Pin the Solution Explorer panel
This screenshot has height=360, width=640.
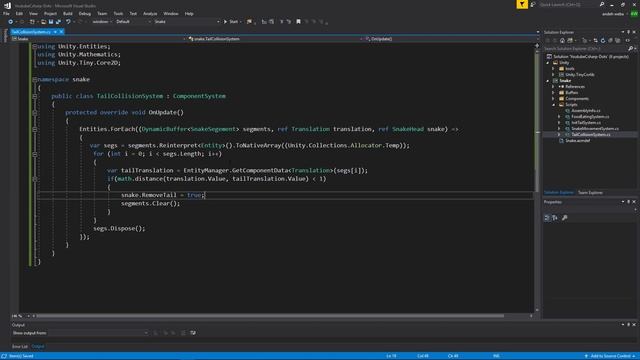[629, 32]
